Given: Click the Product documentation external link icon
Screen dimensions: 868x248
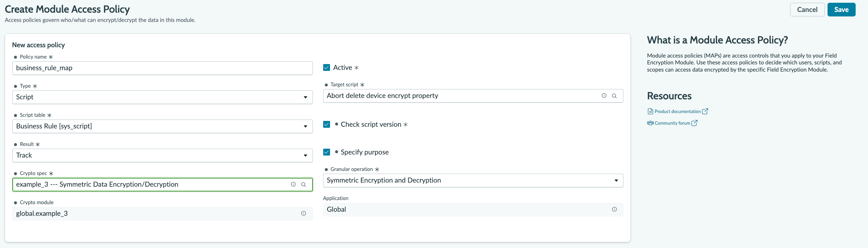Looking at the screenshot, I should (705, 111).
